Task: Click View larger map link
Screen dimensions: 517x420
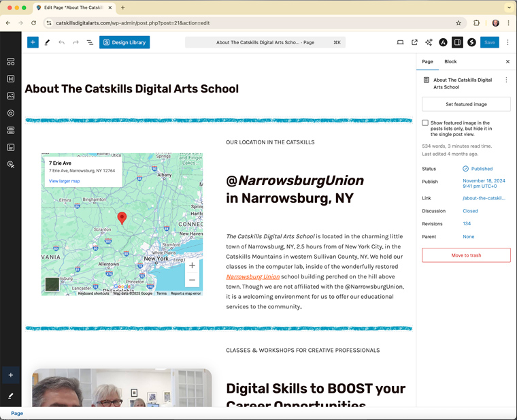Action: 65,181
